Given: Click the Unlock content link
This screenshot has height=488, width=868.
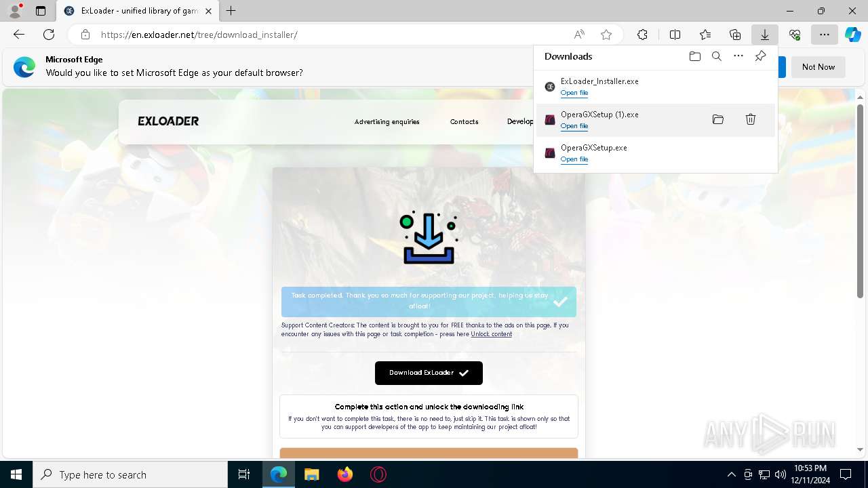Looking at the screenshot, I should tap(492, 334).
